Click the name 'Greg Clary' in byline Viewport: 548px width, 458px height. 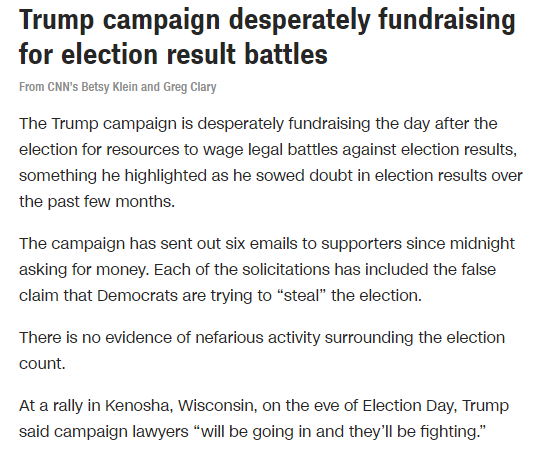[x=190, y=87]
